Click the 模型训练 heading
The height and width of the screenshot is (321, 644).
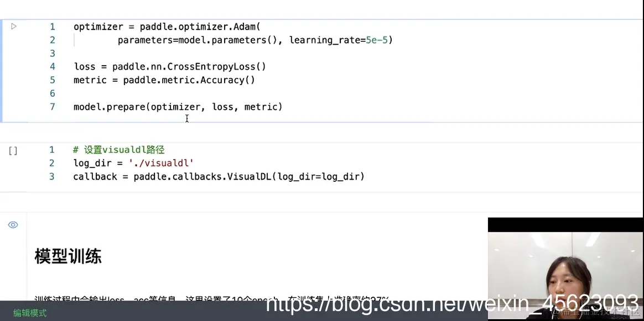tap(67, 257)
